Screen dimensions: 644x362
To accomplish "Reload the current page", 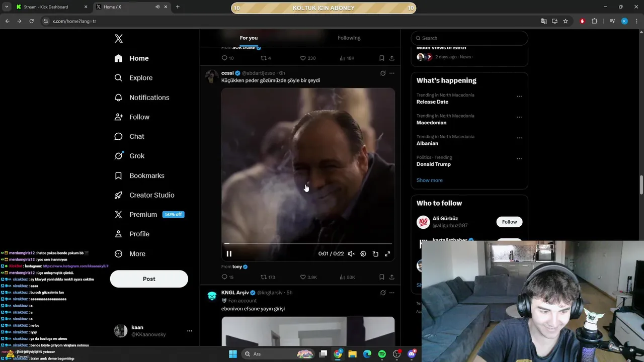I will pyautogui.click(x=31, y=21).
